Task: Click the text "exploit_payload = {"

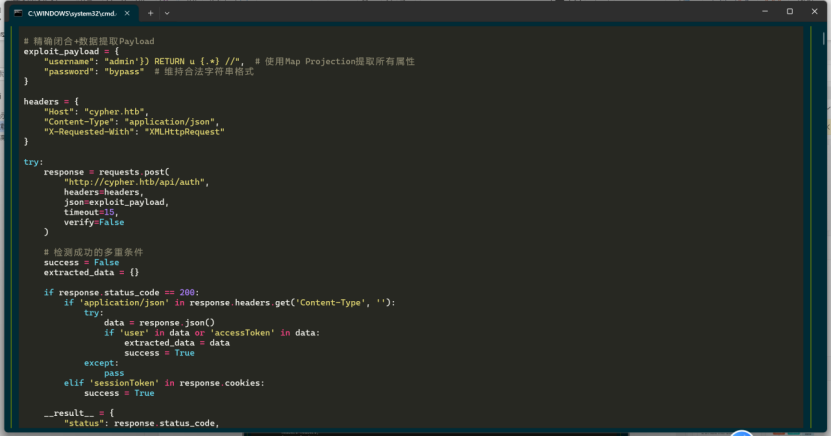Action: [72, 51]
